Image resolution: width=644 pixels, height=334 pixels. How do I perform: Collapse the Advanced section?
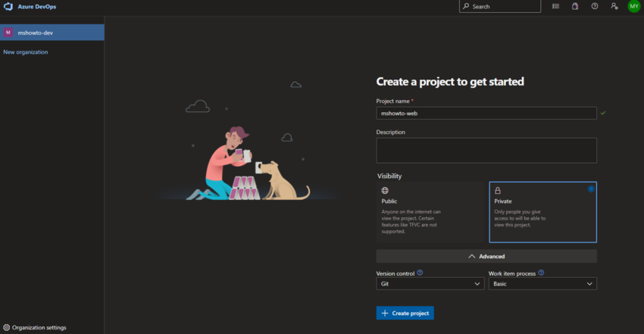coord(486,257)
